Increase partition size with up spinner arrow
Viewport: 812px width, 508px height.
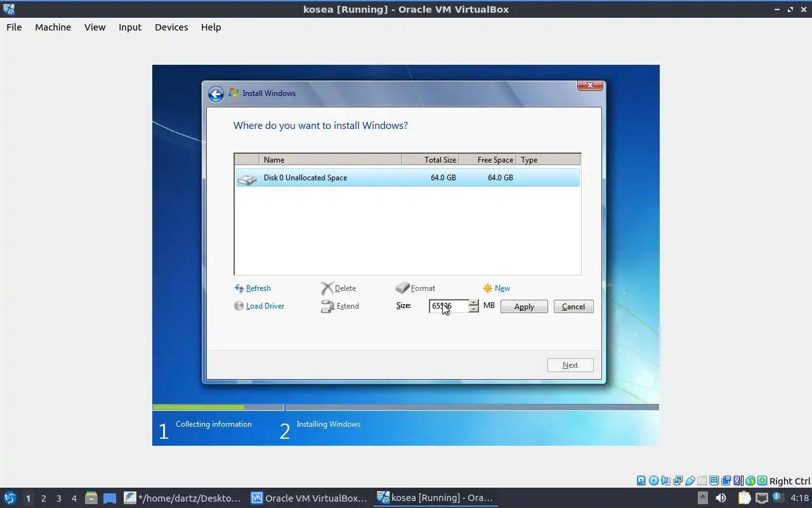[474, 303]
